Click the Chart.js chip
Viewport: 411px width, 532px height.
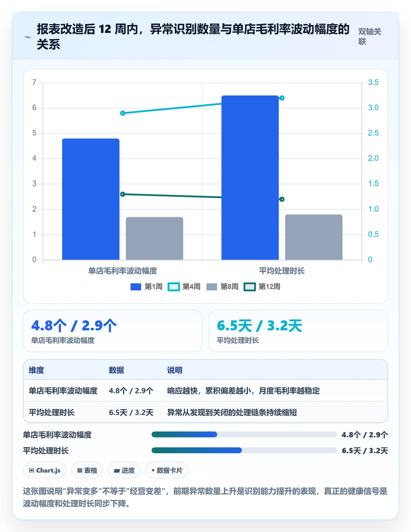45,470
